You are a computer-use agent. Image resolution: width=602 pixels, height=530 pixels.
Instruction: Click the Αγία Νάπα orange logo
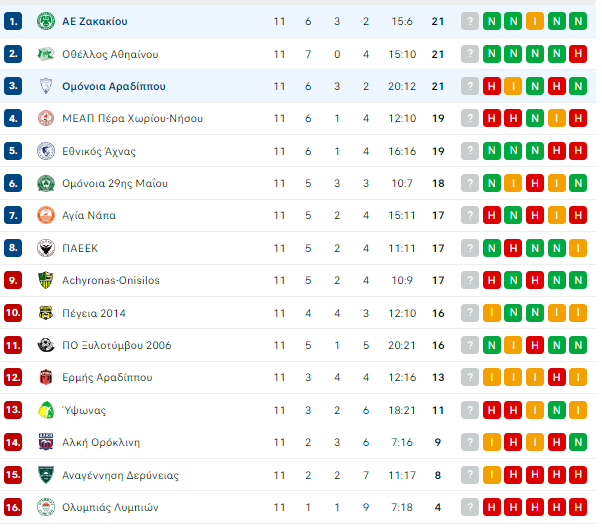click(45, 216)
